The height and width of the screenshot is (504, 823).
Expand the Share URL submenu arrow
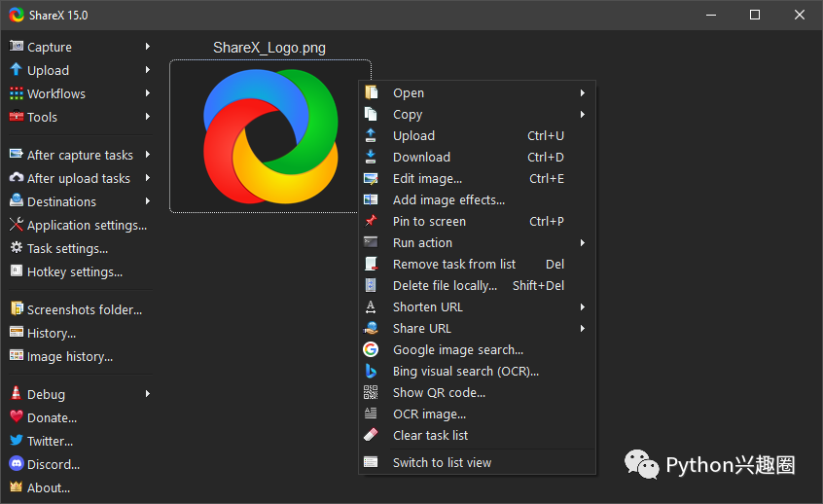[583, 329]
